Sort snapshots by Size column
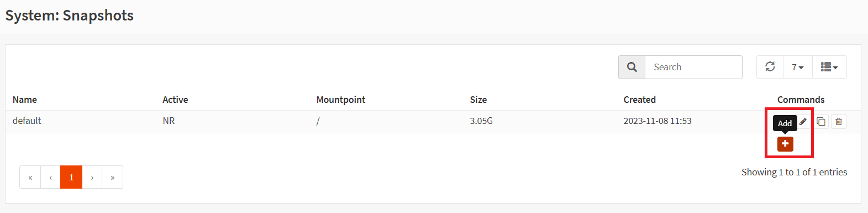The image size is (868, 213). 478,100
